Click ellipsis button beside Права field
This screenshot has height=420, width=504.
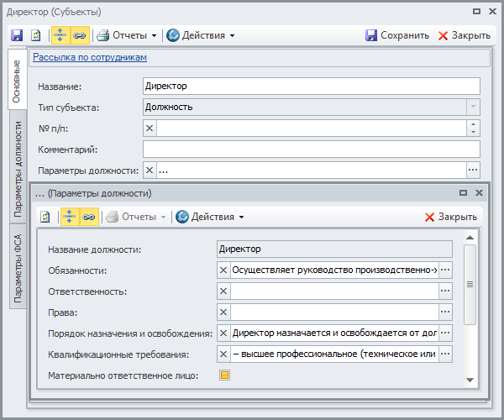point(445,312)
